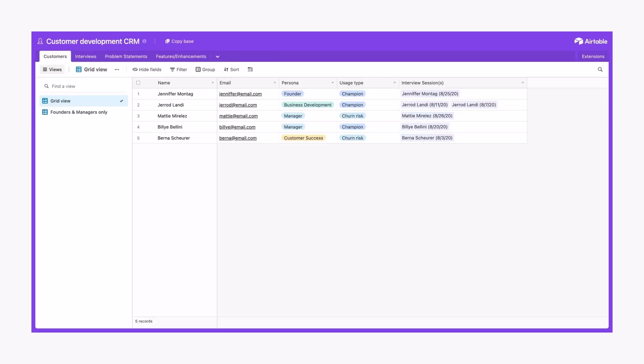Expand the more tables chevron
The width and height of the screenshot is (644, 364).
218,57
